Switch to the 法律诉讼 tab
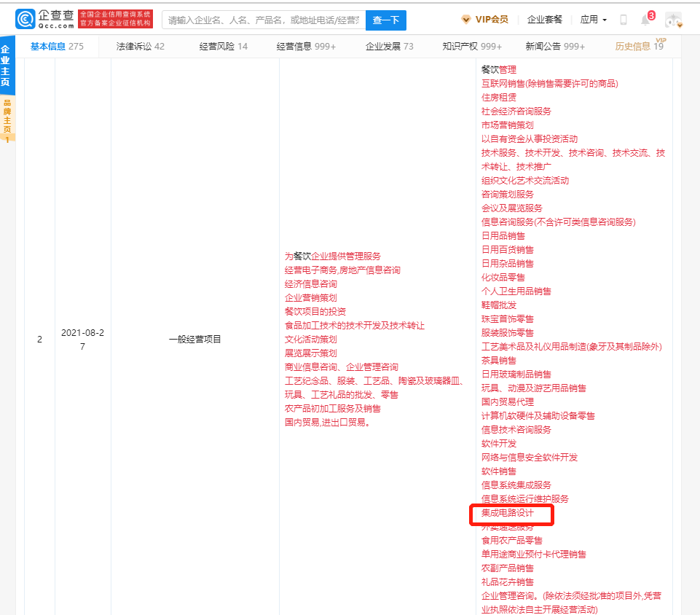The height and width of the screenshot is (615, 700). 141,47
